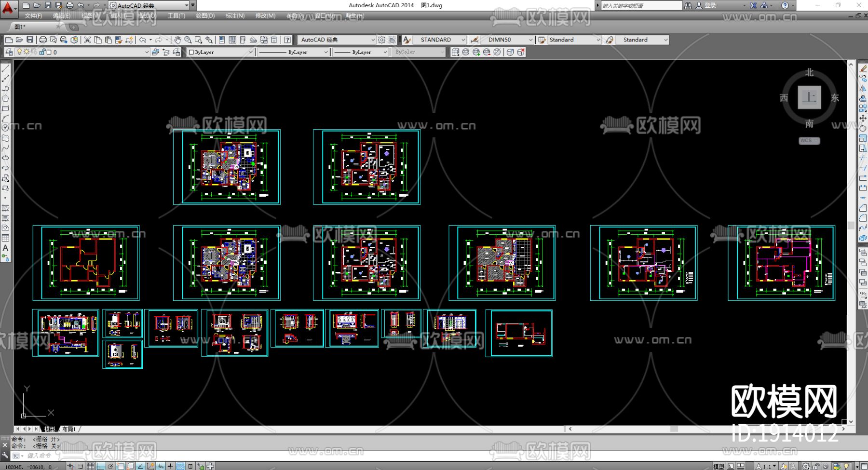This screenshot has height=470, width=868.
Task: Open the Standard multileader style dropdown
Action: 666,40
